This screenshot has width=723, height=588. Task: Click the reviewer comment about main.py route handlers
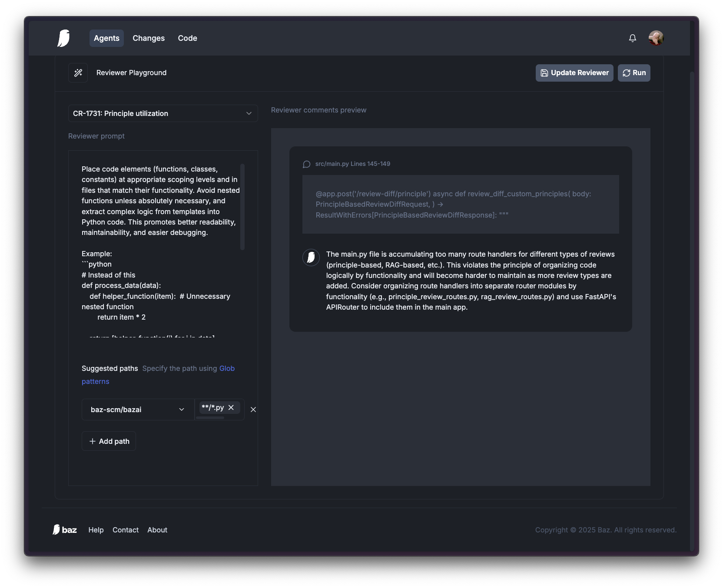(x=471, y=281)
